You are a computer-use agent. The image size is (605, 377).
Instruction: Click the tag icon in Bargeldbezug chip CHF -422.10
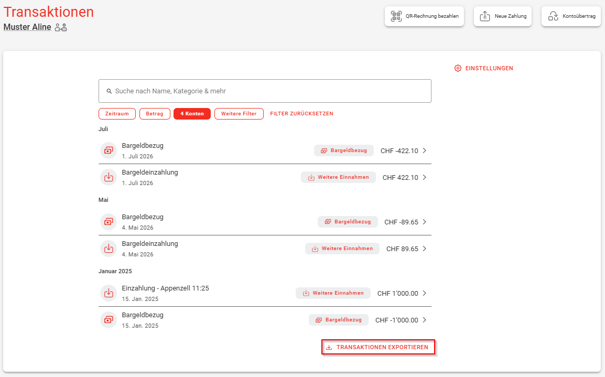(324, 150)
